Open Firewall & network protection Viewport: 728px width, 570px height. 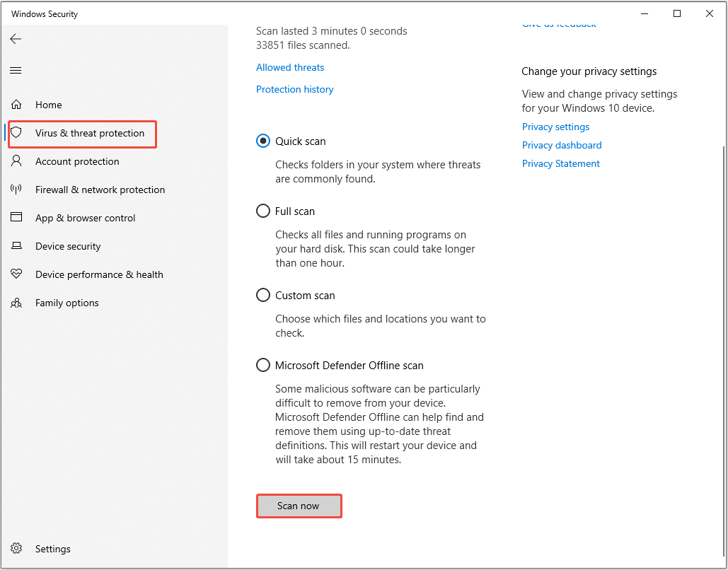tap(100, 190)
